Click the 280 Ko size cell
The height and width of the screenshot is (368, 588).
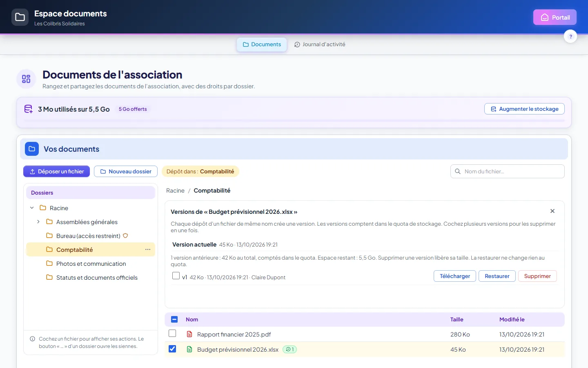pos(460,334)
